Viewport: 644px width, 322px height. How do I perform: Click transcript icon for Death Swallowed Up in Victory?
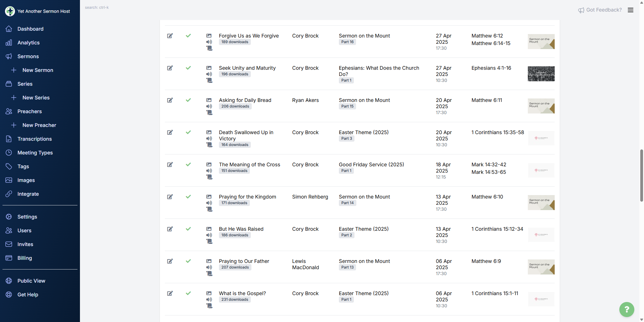[x=209, y=145]
